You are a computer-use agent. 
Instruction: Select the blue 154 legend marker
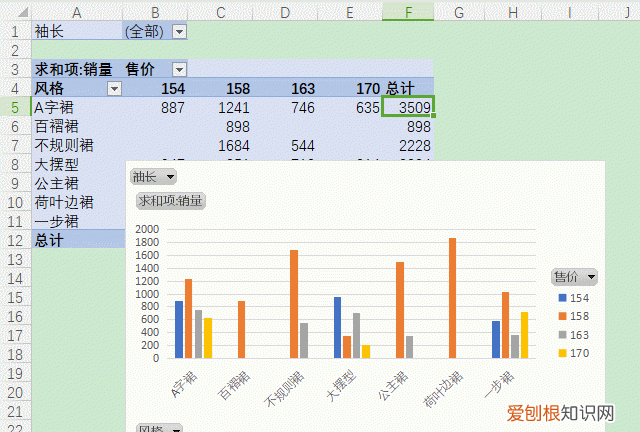[562, 298]
